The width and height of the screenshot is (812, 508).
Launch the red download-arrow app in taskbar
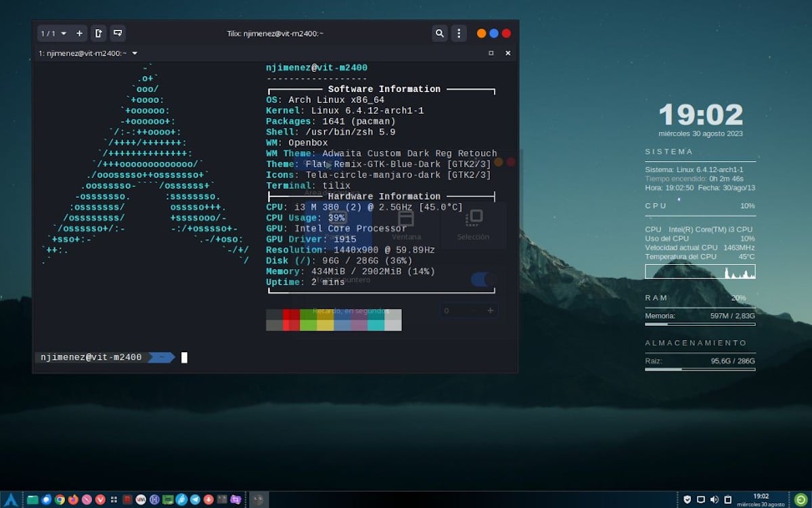[208, 500]
